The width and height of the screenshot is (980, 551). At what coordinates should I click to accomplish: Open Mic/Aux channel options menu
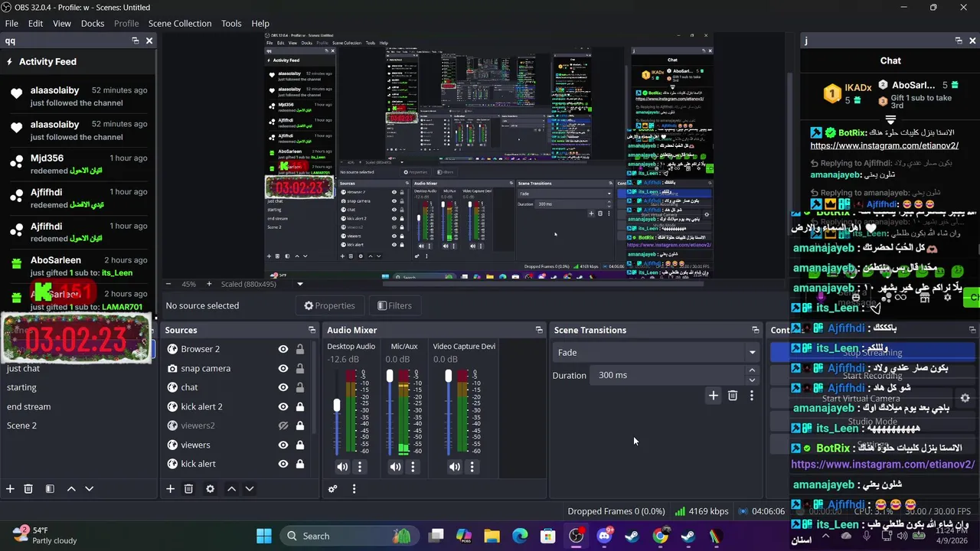coord(413,467)
